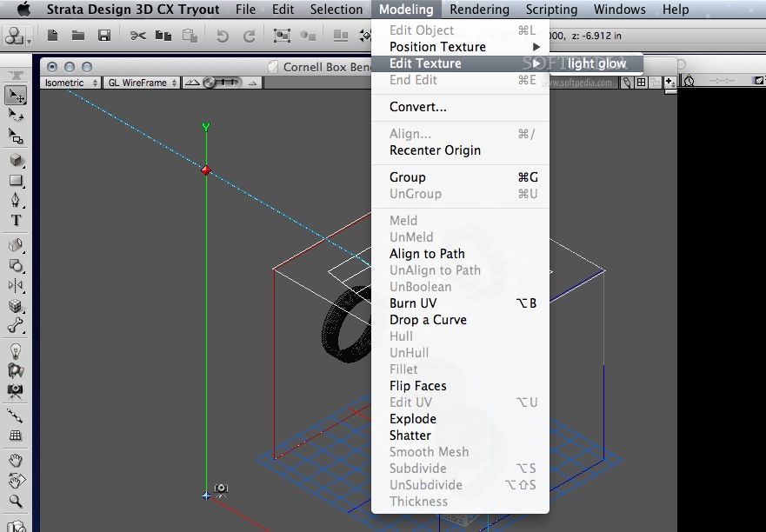766x532 pixels.
Task: Click the Paste clipboard icon
Action: pyautogui.click(x=190, y=36)
